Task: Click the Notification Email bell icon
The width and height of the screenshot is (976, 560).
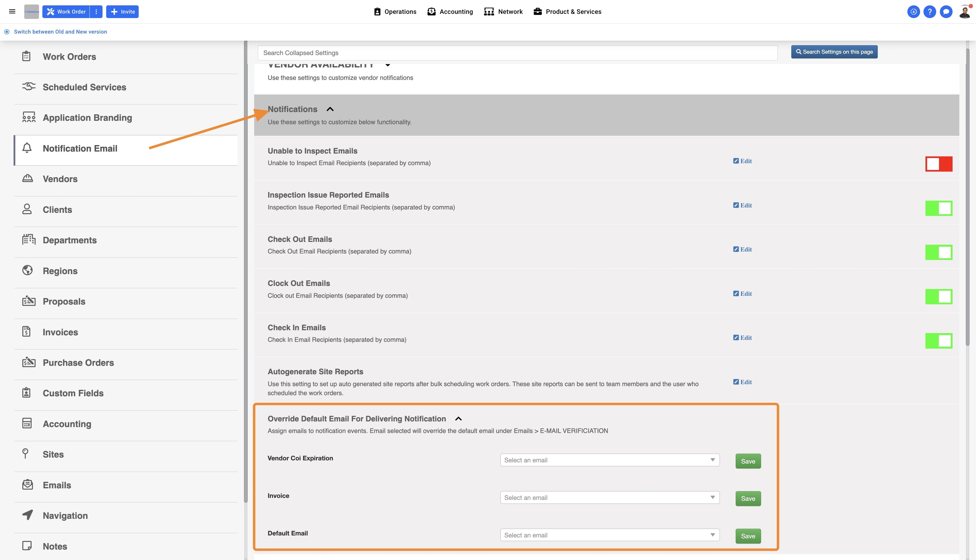Action: (x=27, y=148)
